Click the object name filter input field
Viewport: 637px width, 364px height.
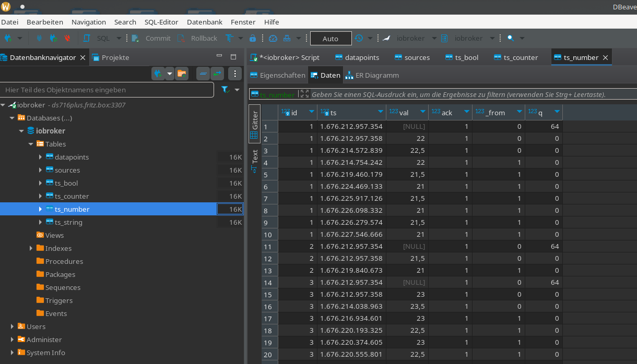click(107, 90)
